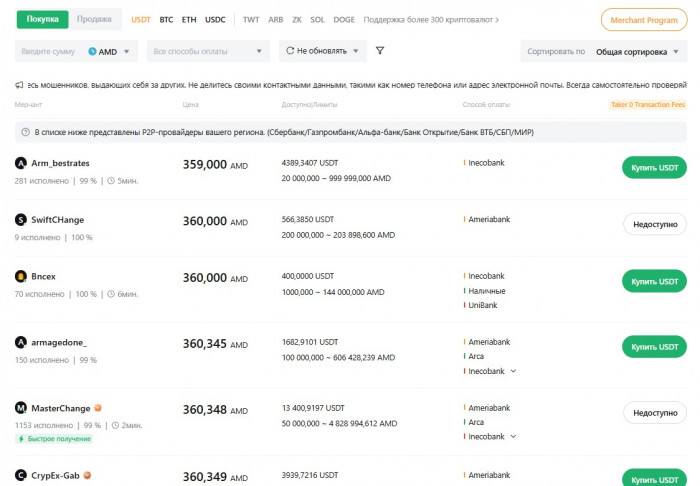
Task: Choose TWT from the coin list
Action: pos(251,20)
